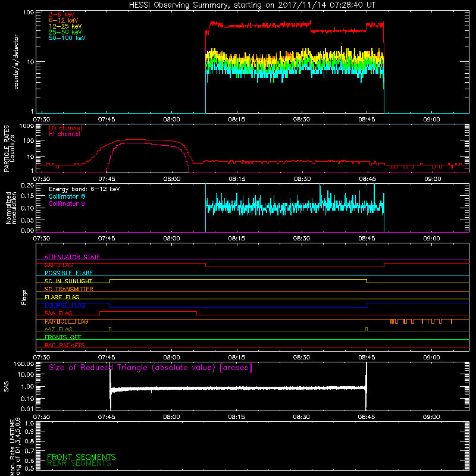This screenshot has width=476, height=476.
Task: Select the yellow 12-25 keV legend label
Action: (x=65, y=26)
